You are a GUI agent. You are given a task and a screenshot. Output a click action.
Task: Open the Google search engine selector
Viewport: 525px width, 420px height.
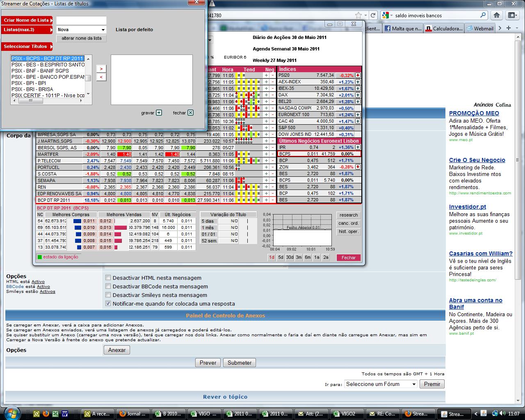coord(386,15)
